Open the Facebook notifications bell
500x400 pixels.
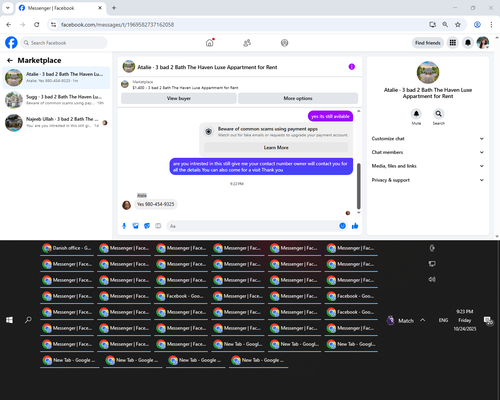[x=468, y=43]
